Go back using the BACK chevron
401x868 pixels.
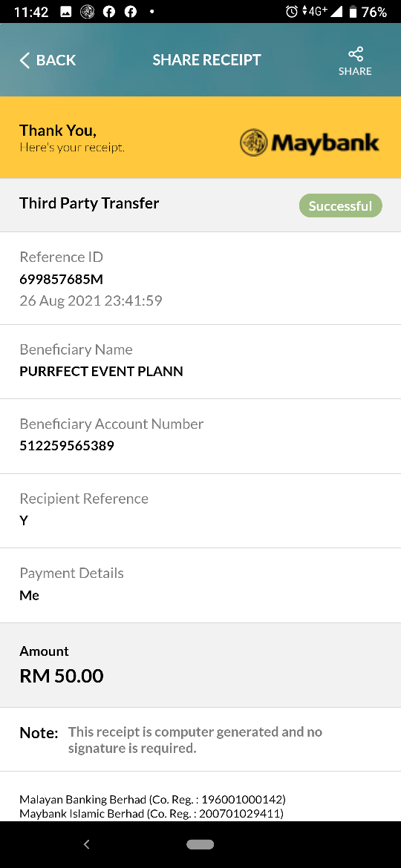pyautogui.click(x=24, y=60)
